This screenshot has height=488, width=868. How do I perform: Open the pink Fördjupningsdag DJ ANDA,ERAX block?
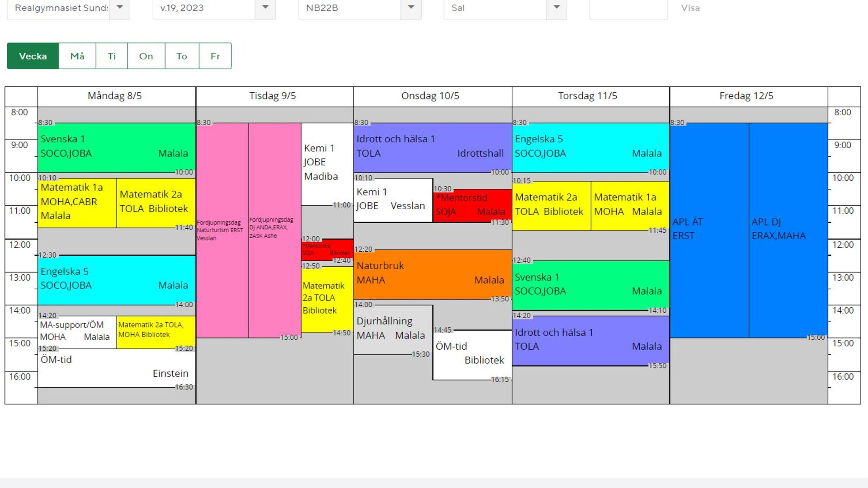pos(274,230)
